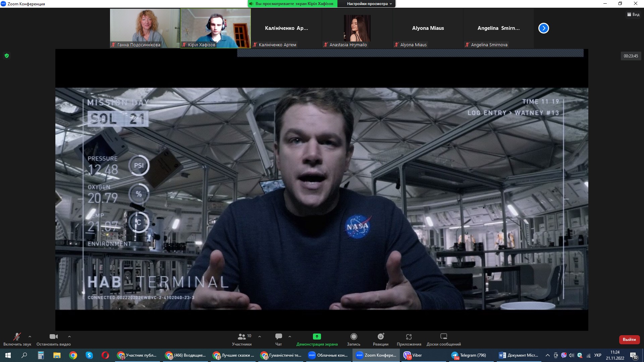Open audio options arrow next to microphone
The height and width of the screenshot is (362, 644).
tap(30, 336)
